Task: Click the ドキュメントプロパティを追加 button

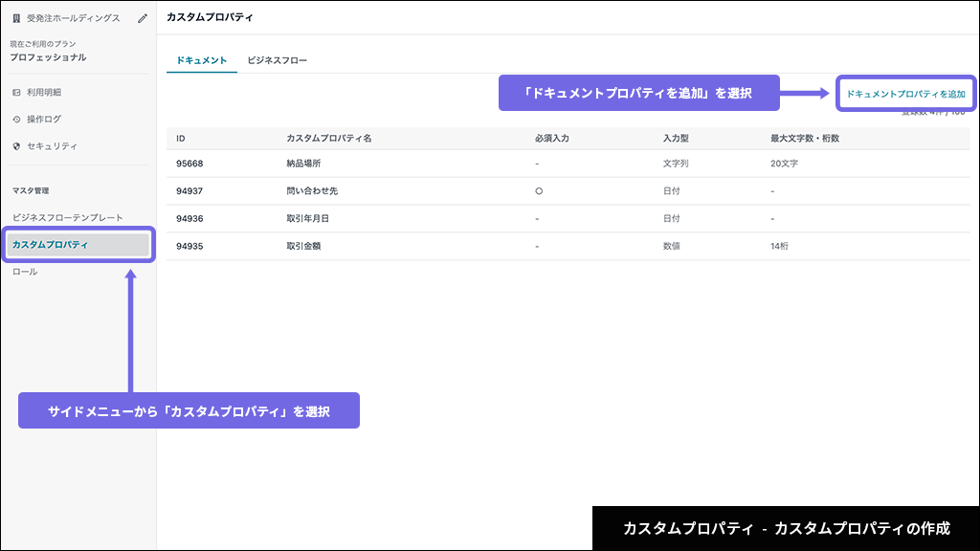Action: click(x=905, y=94)
